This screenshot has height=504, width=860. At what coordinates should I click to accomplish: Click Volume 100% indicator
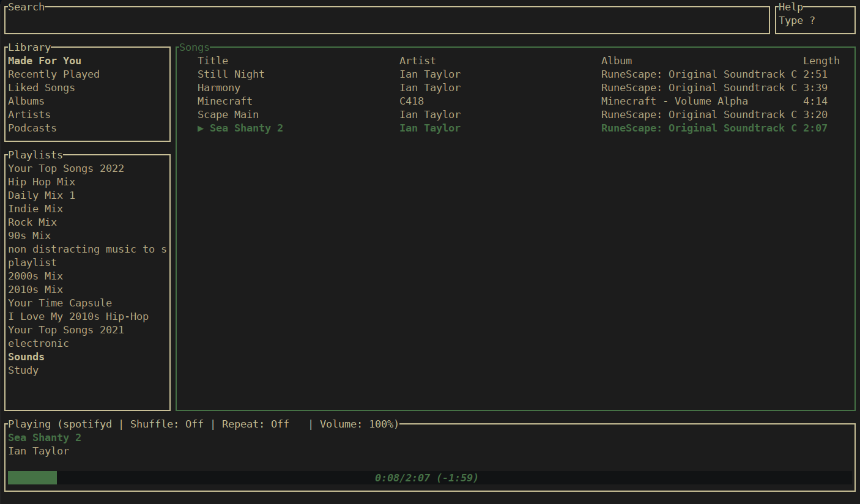(358, 424)
